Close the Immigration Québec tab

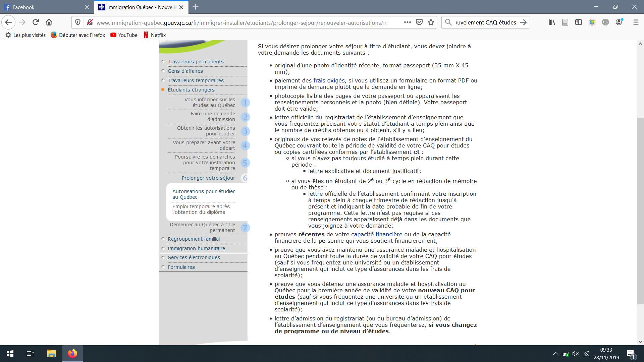coord(181,7)
